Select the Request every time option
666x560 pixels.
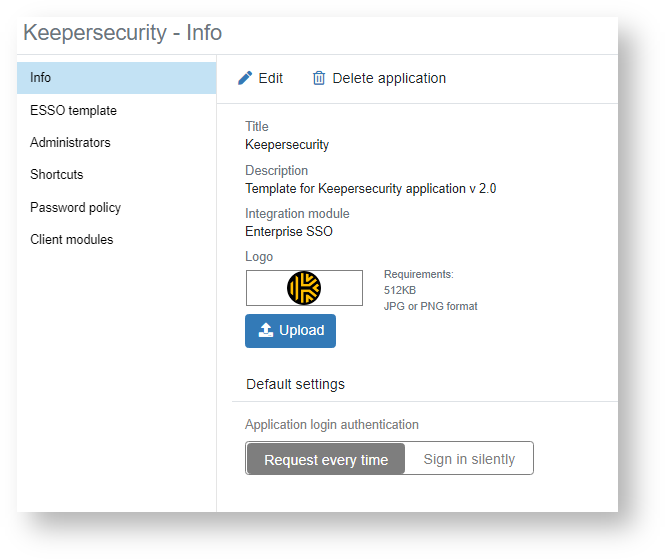coord(326,460)
